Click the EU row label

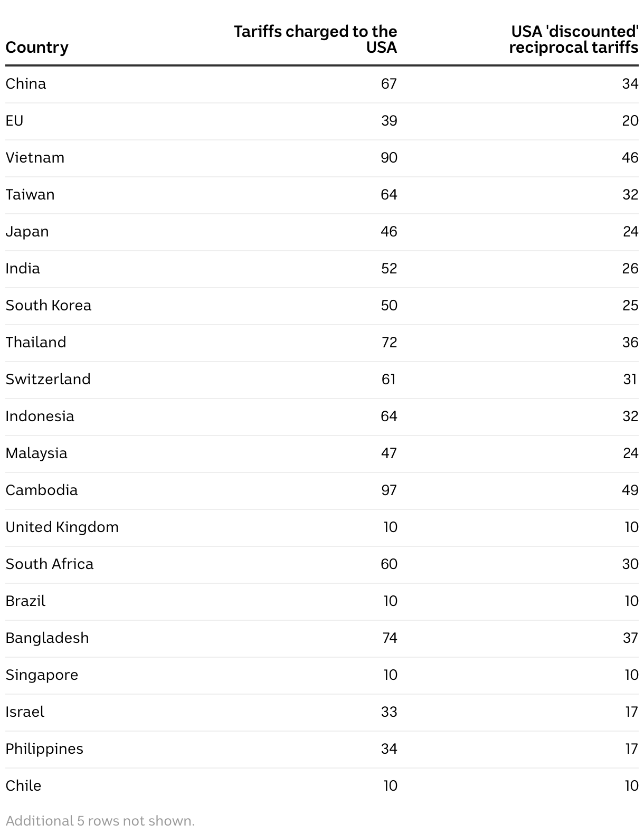[x=15, y=121]
